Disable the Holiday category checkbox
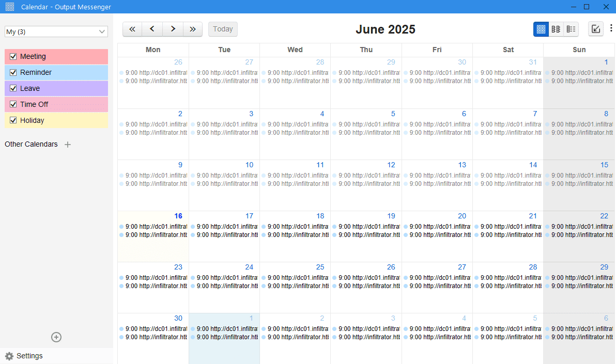The image size is (616, 364). point(13,121)
